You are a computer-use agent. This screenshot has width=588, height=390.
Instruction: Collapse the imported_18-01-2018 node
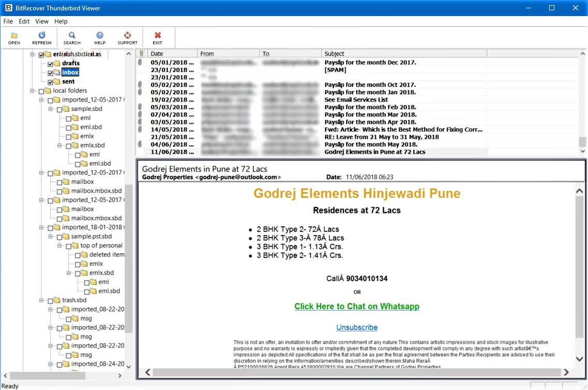[41, 227]
